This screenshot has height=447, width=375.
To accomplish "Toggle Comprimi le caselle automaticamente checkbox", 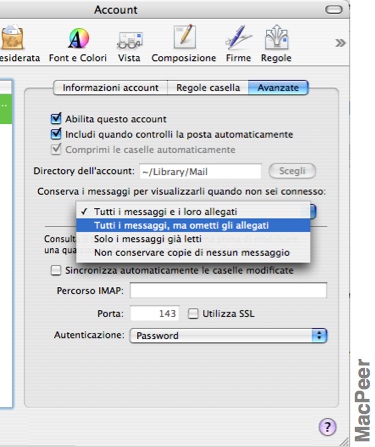I will (56, 149).
